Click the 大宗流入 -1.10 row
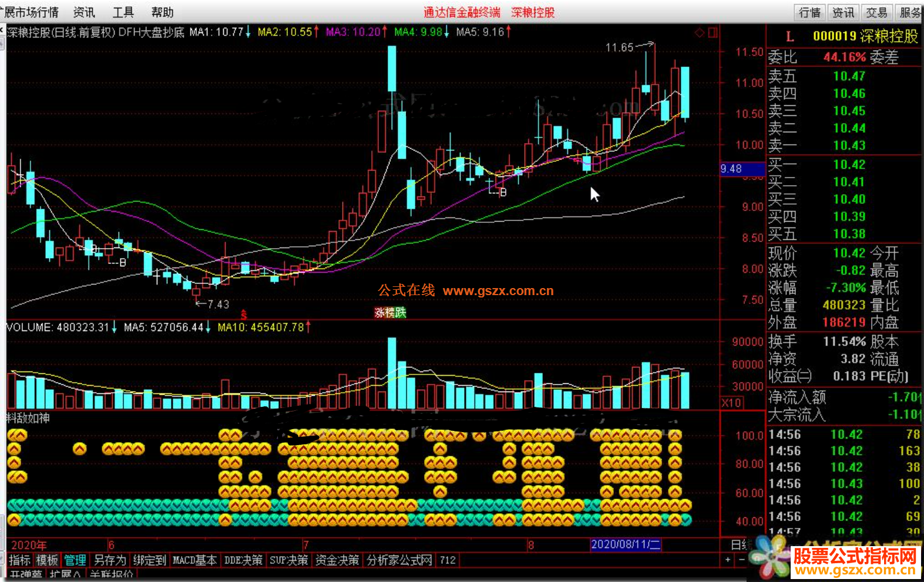This screenshot has height=582, width=924. (845, 414)
